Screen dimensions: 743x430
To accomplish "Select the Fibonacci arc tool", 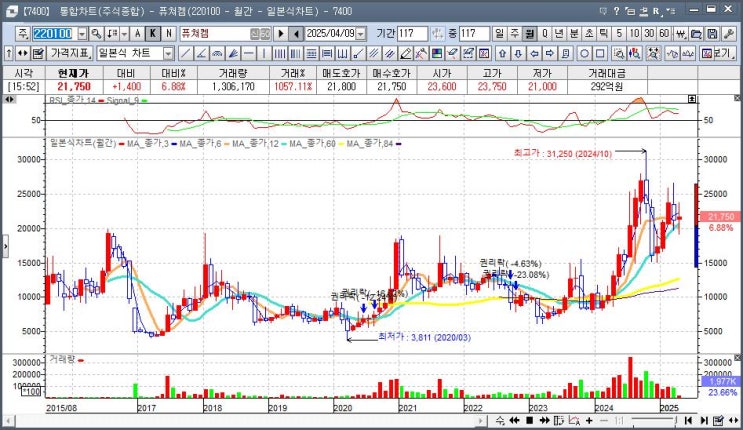I will point(217,53).
